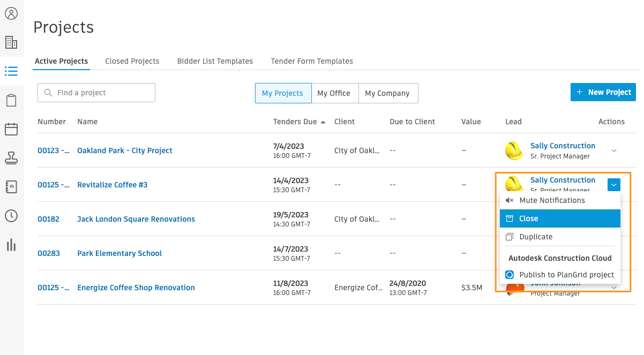Select the My Office filter

tap(334, 93)
